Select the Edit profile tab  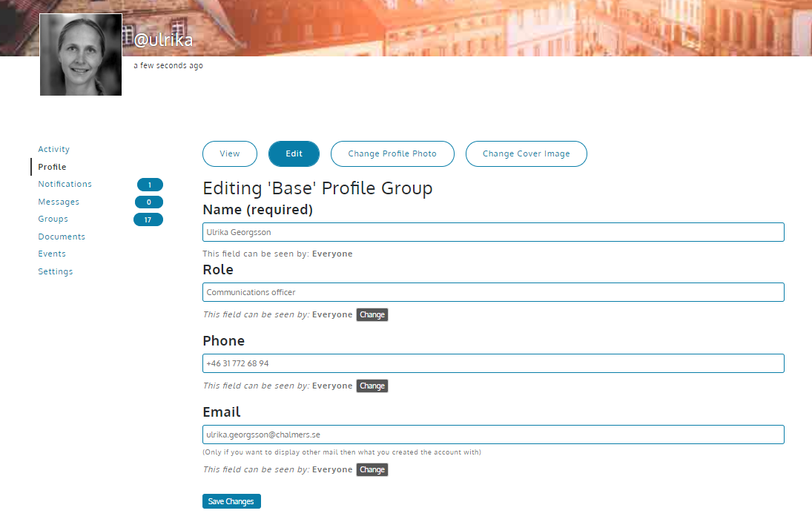point(294,153)
